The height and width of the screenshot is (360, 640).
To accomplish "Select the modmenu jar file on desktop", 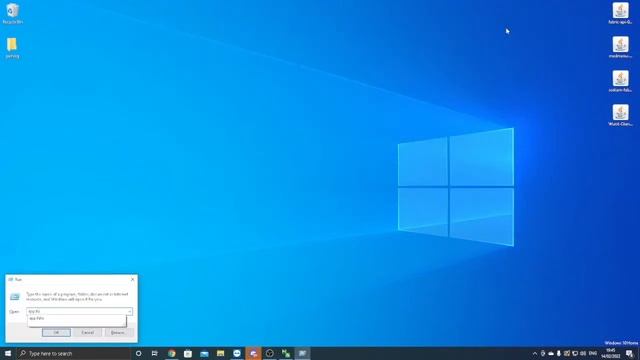I will (x=620, y=47).
